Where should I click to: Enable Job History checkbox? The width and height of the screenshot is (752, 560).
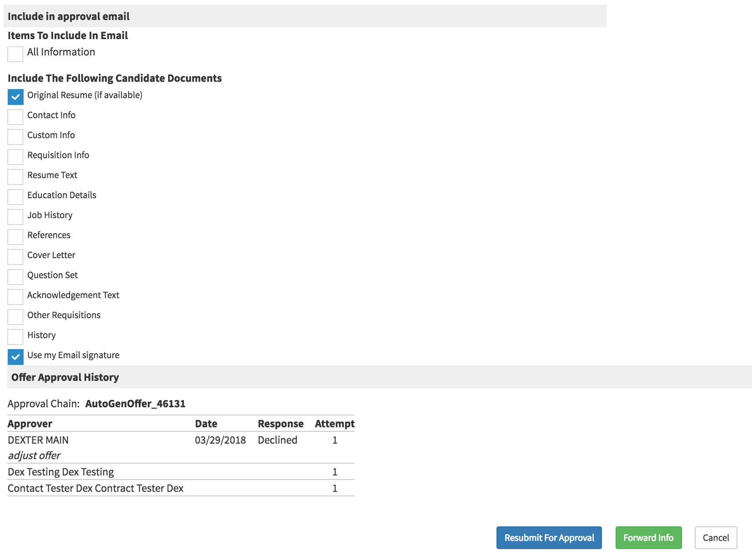click(15, 217)
